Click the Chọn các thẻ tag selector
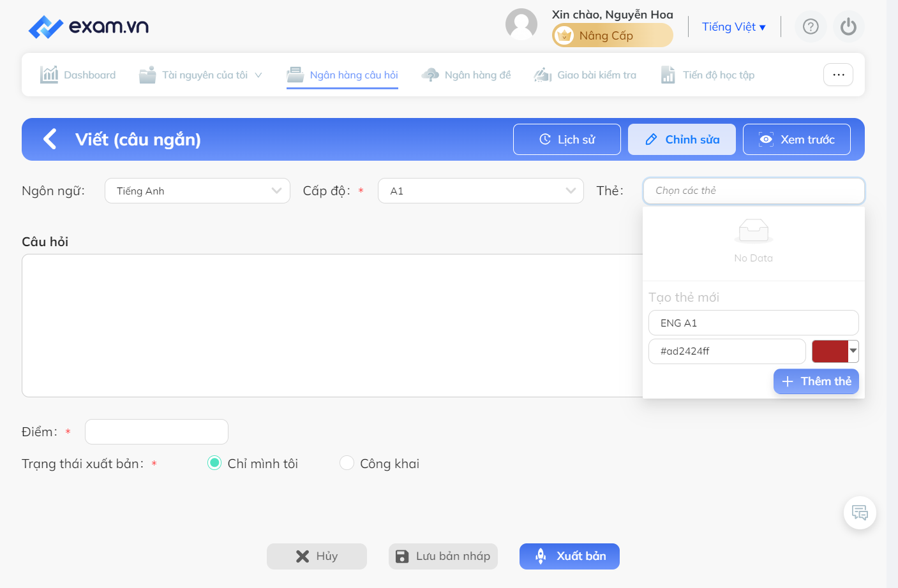Viewport: 898px width, 588px height. (754, 191)
